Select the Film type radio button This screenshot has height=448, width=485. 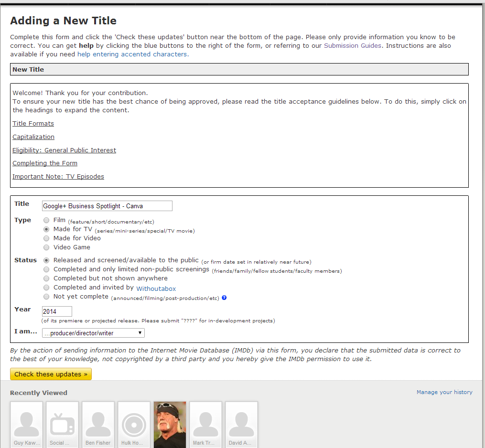tap(46, 221)
